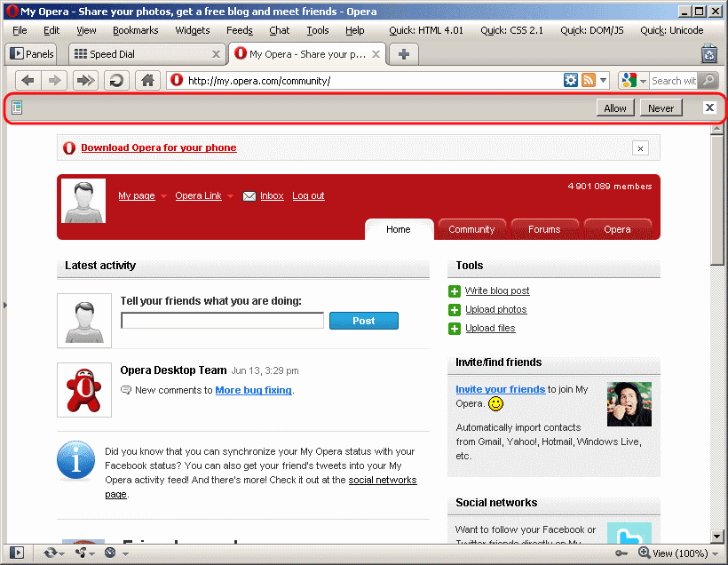Expand the Opera Link dropdown arrow
Screen dimensions: 728x565
[x=230, y=196]
